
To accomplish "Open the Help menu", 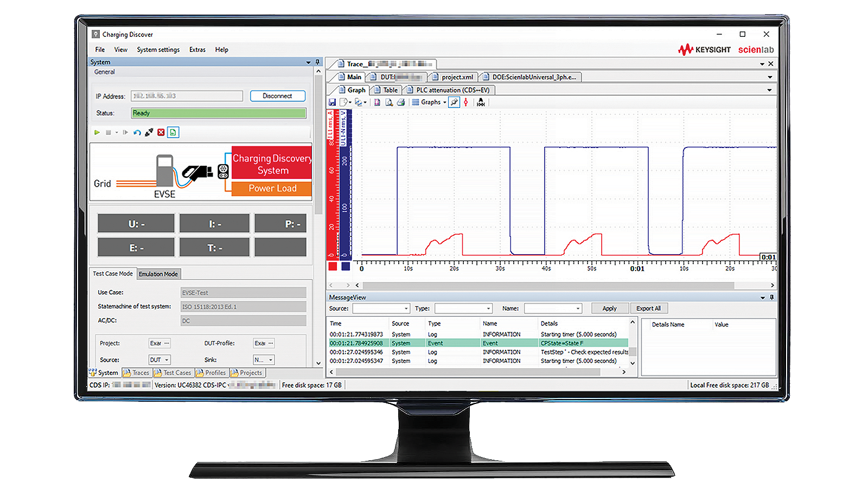I will 221,49.
